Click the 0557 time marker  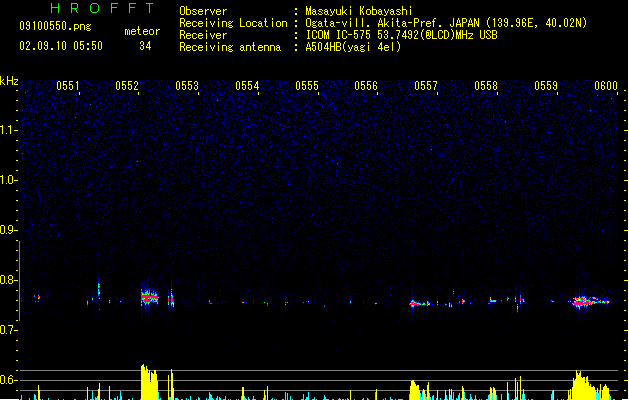(x=426, y=86)
